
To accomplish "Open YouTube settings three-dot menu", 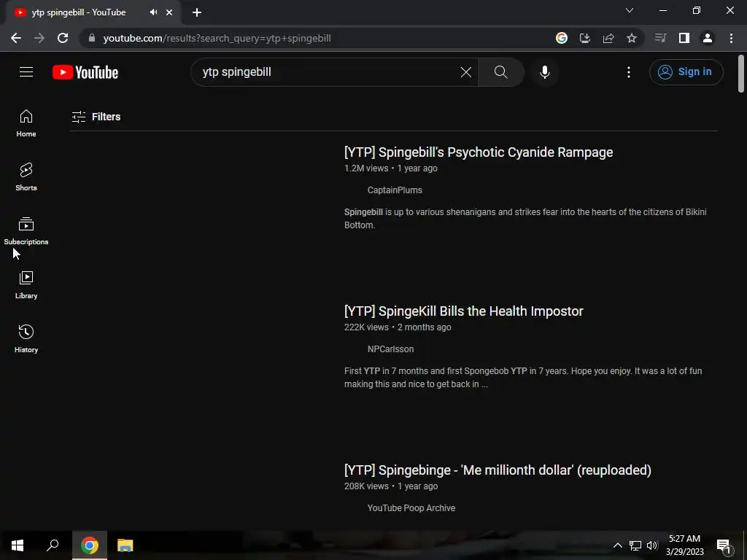I will pos(628,72).
